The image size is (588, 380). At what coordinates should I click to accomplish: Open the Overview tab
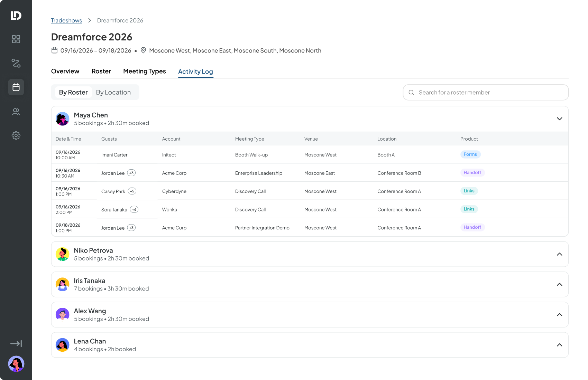[x=65, y=71]
